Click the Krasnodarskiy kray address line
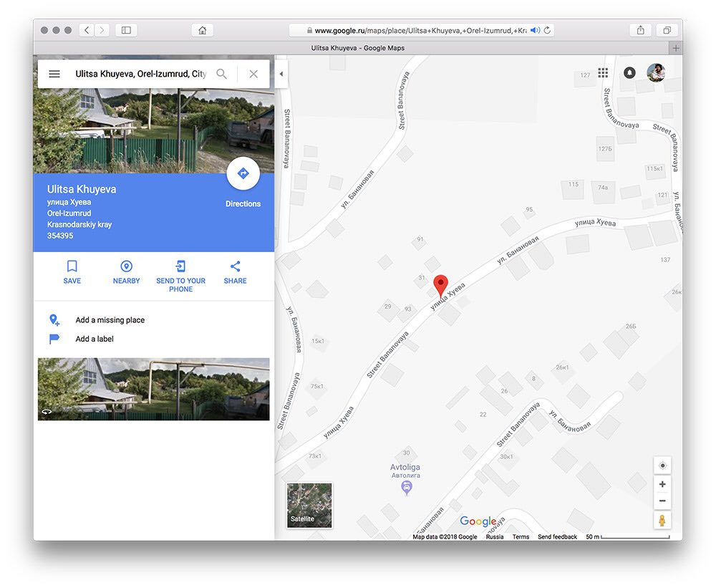 (79, 224)
